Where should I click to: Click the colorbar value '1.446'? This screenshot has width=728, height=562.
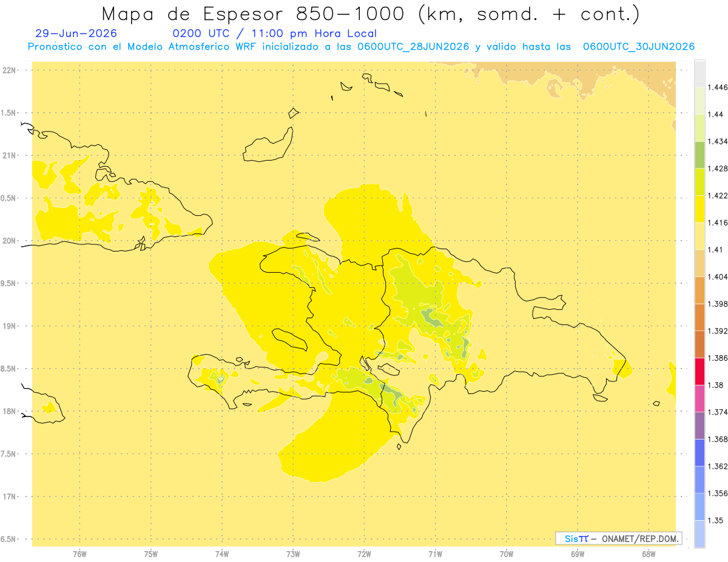[718, 87]
